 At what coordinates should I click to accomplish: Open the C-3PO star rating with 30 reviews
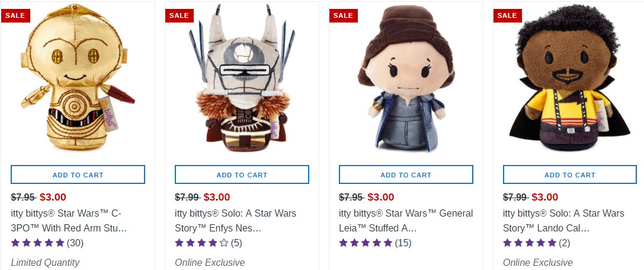click(x=47, y=243)
